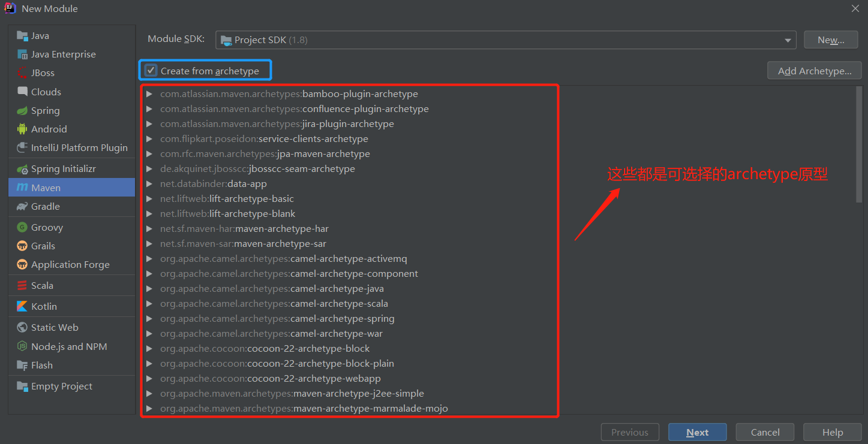This screenshot has height=444, width=868.
Task: Click the Java Enterprise icon
Action: point(22,55)
